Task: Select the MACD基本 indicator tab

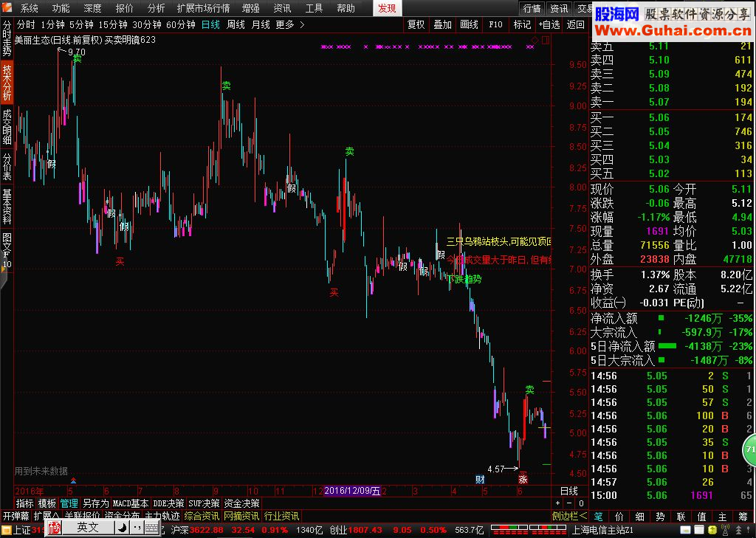Action: (x=131, y=503)
